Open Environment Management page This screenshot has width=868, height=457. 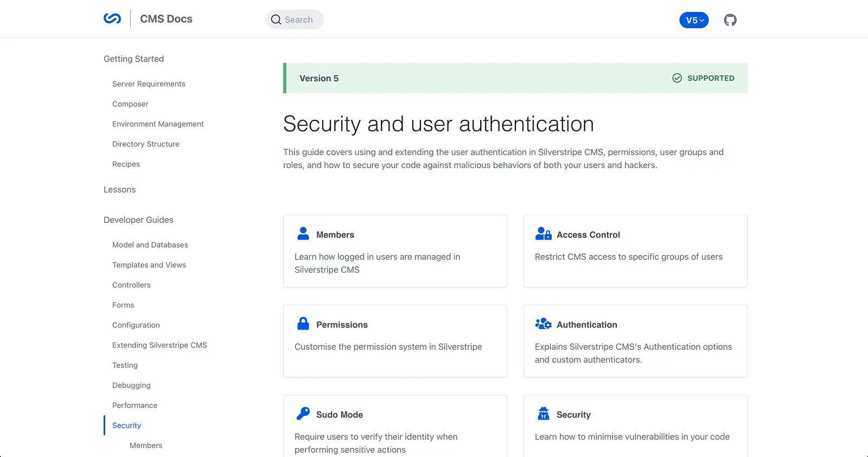[158, 124]
